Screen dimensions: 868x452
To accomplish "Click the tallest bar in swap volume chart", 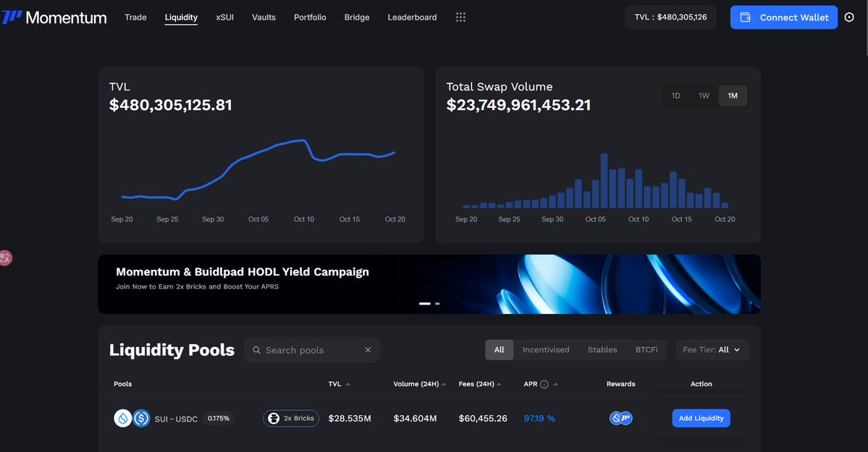I will tap(604, 181).
